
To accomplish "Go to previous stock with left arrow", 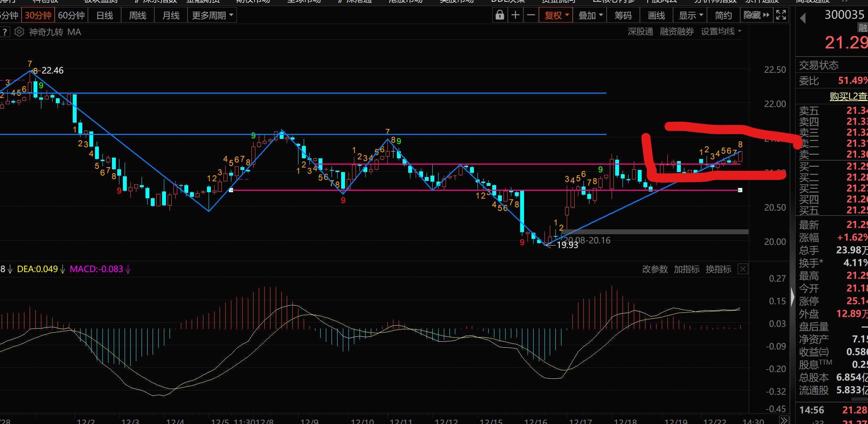I will pyautogui.click(x=803, y=18).
